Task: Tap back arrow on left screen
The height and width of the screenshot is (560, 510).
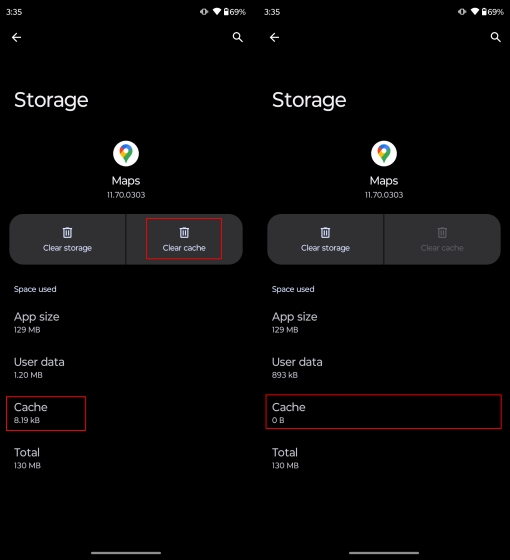Action: pos(16,37)
